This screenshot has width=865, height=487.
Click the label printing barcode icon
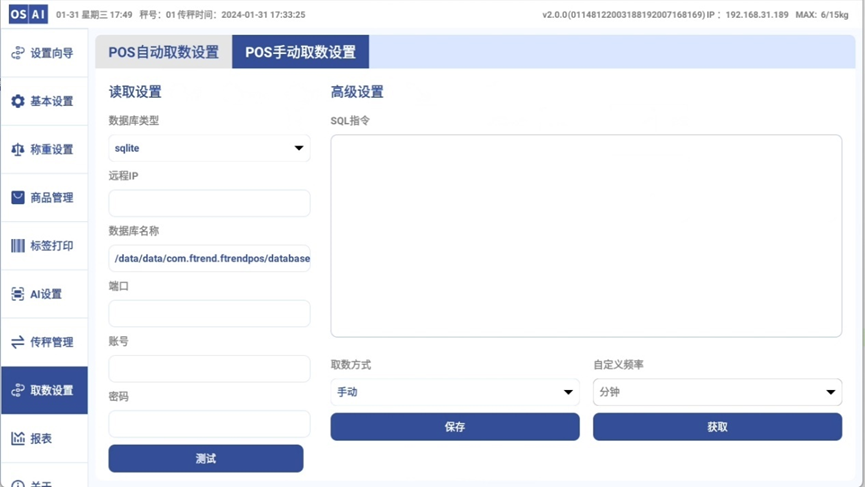(x=18, y=246)
